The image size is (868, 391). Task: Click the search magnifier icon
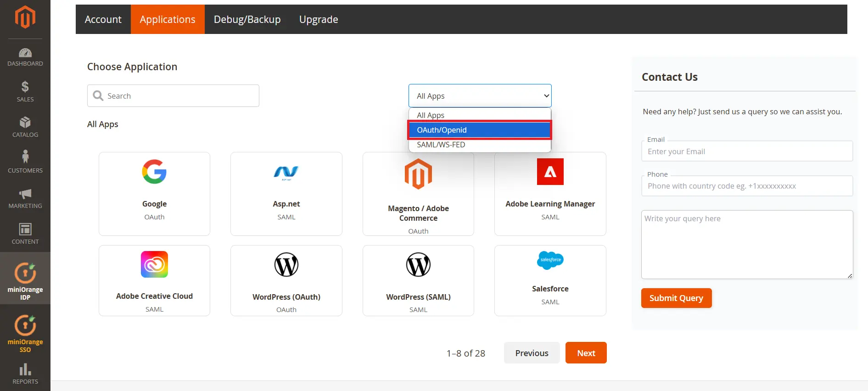pos(98,95)
